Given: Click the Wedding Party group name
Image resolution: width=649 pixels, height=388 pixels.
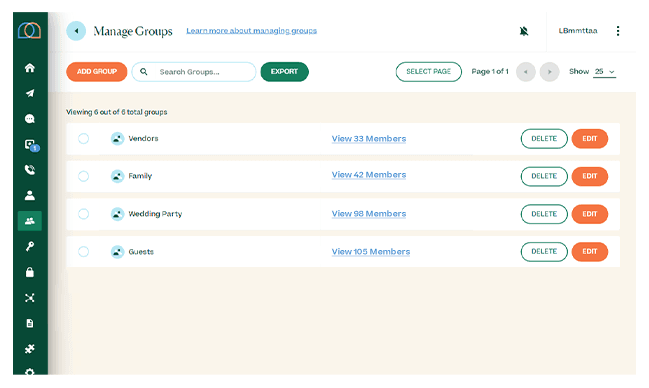Looking at the screenshot, I should (x=155, y=214).
